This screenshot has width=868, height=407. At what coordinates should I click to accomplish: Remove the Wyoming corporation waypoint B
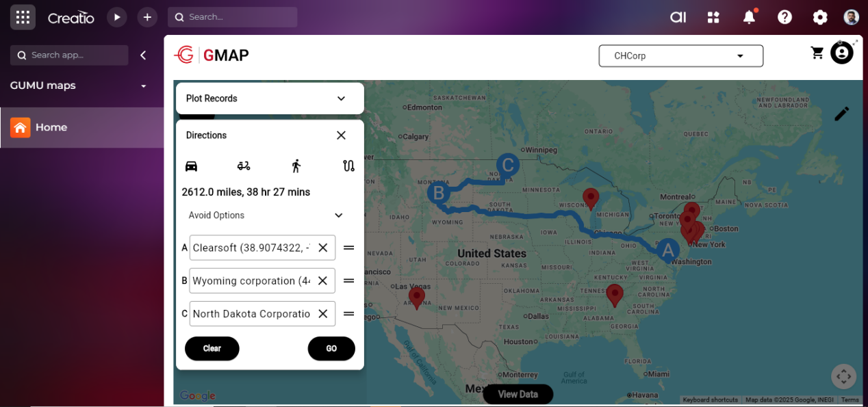[x=323, y=280]
